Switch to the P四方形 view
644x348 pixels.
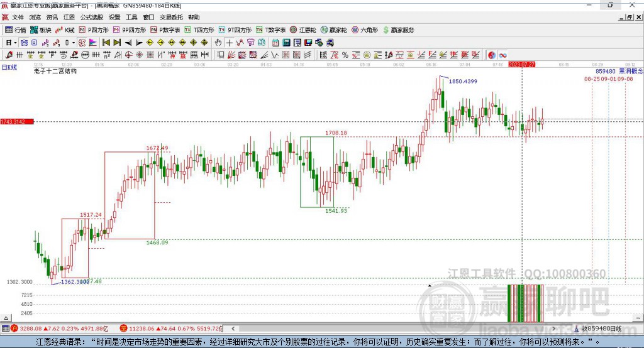(x=94, y=30)
